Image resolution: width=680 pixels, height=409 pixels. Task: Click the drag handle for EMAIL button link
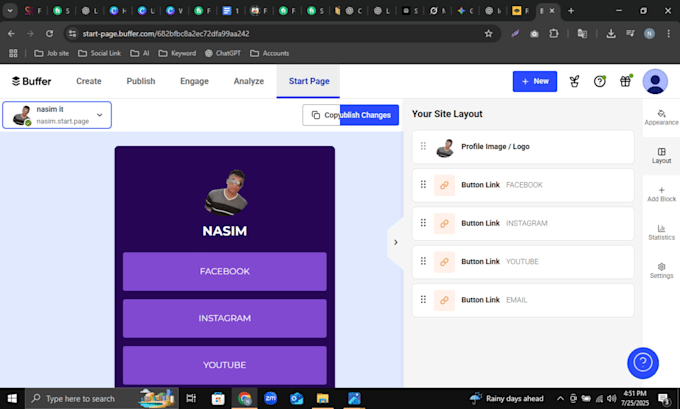(x=423, y=299)
